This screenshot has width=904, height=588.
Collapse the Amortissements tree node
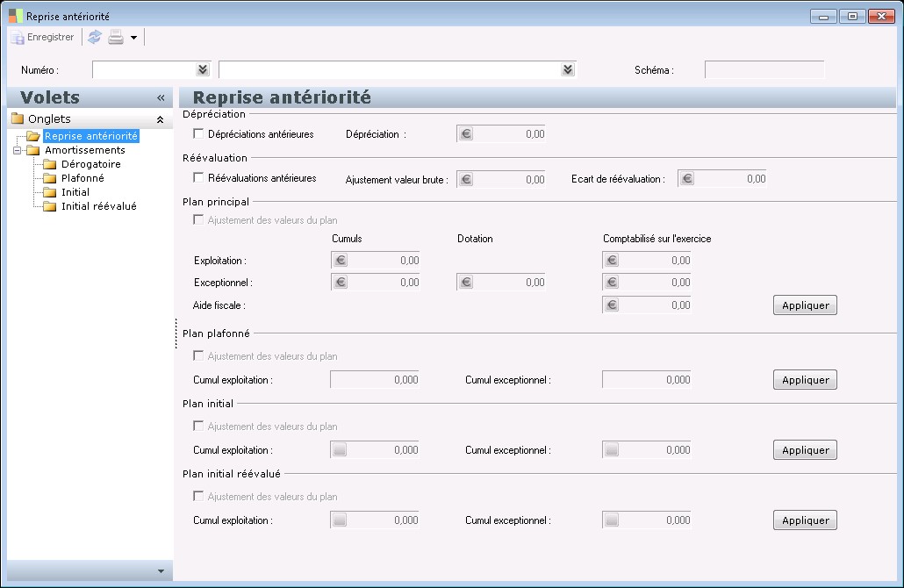point(18,150)
